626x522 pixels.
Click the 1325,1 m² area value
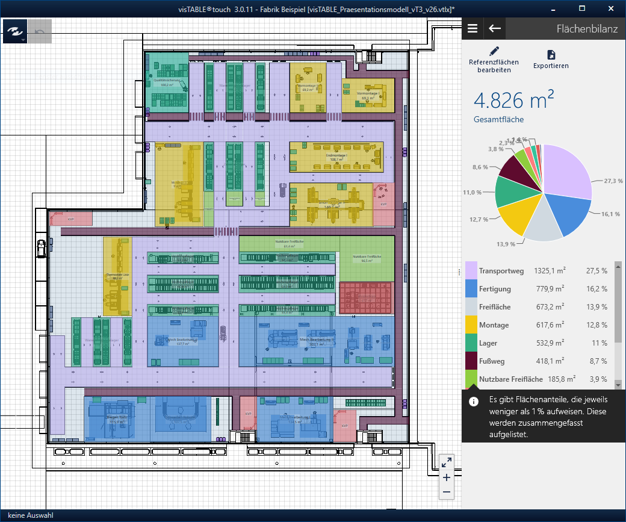(550, 271)
